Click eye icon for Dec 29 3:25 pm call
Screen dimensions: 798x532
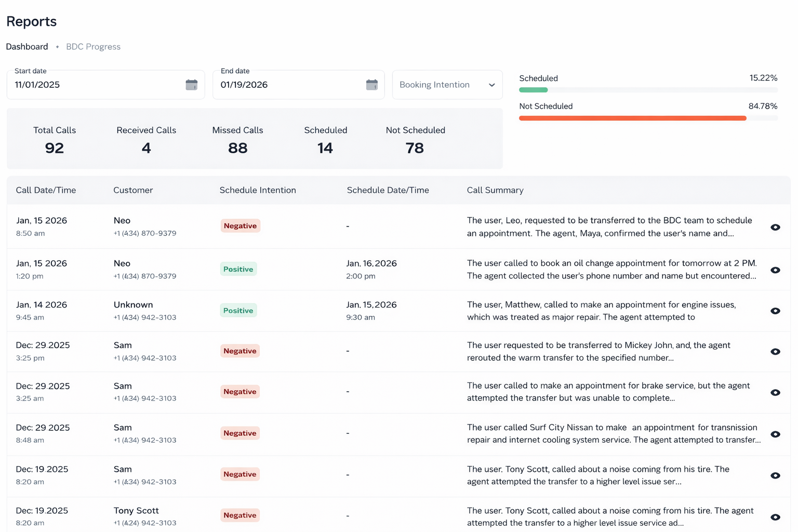(x=775, y=352)
